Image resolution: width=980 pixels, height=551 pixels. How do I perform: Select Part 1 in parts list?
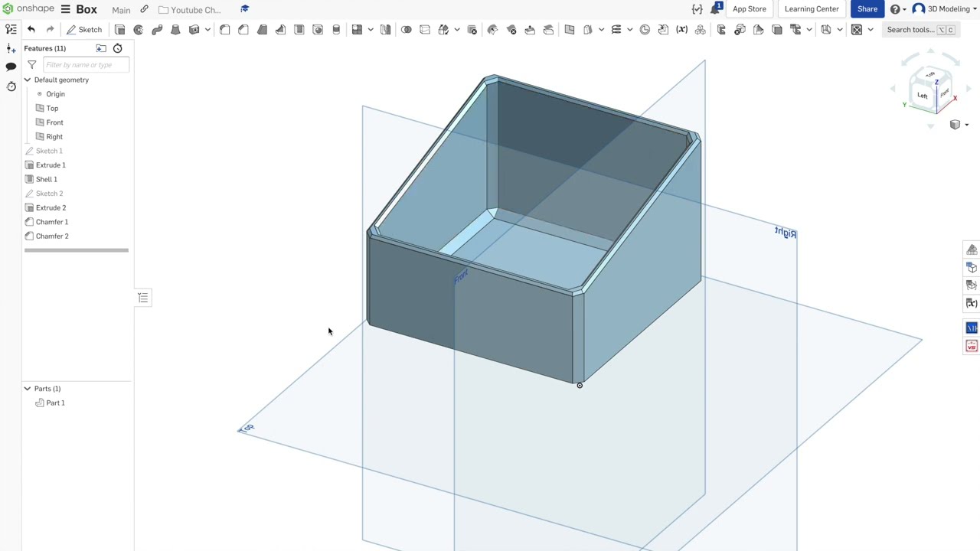coord(55,403)
